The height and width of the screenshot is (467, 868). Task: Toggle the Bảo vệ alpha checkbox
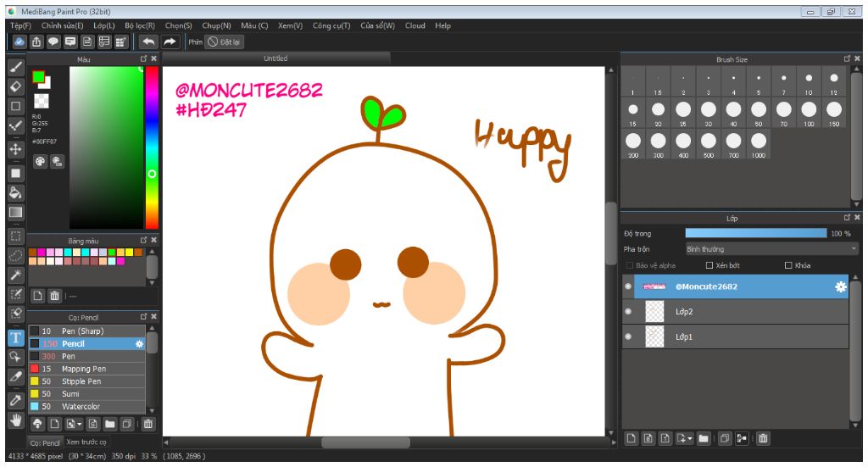click(x=630, y=265)
